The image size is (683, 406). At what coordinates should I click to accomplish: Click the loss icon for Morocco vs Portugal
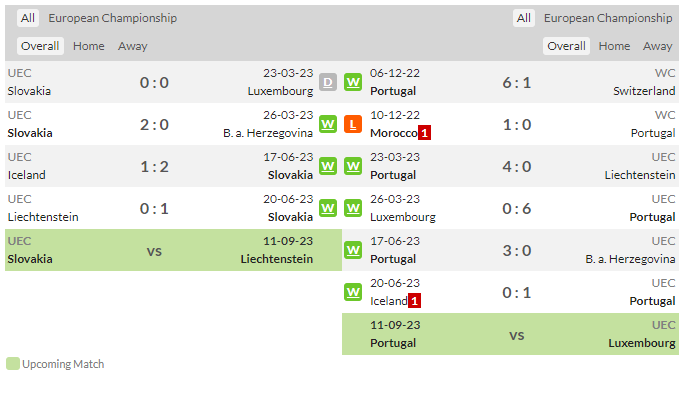(353, 124)
